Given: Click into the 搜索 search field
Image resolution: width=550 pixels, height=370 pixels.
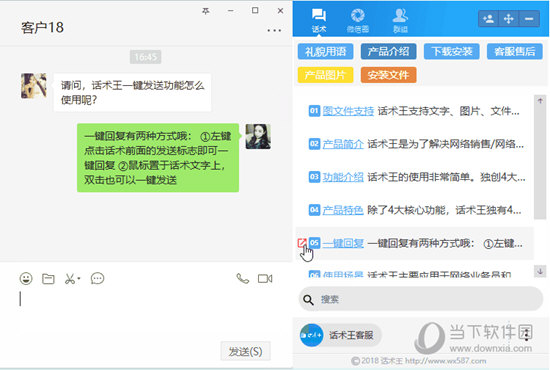Looking at the screenshot, I should point(421,299).
